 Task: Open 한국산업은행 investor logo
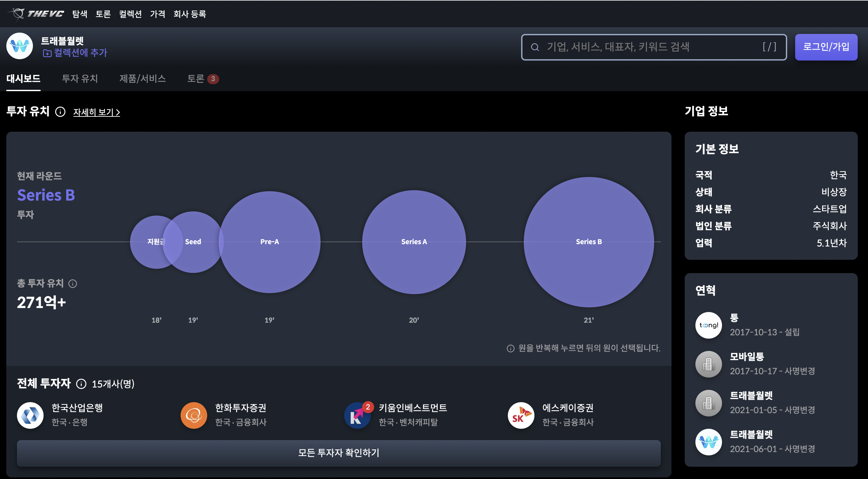pos(30,415)
